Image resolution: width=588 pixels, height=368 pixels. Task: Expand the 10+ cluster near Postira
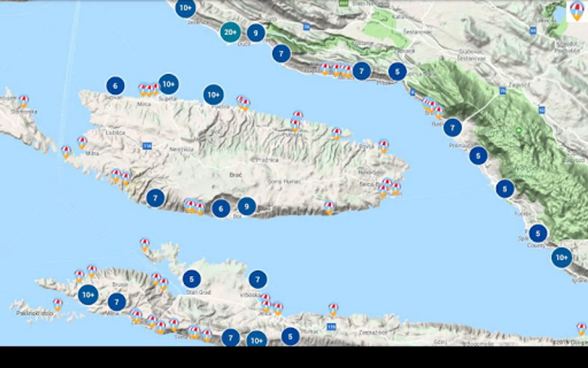pyautogui.click(x=213, y=95)
